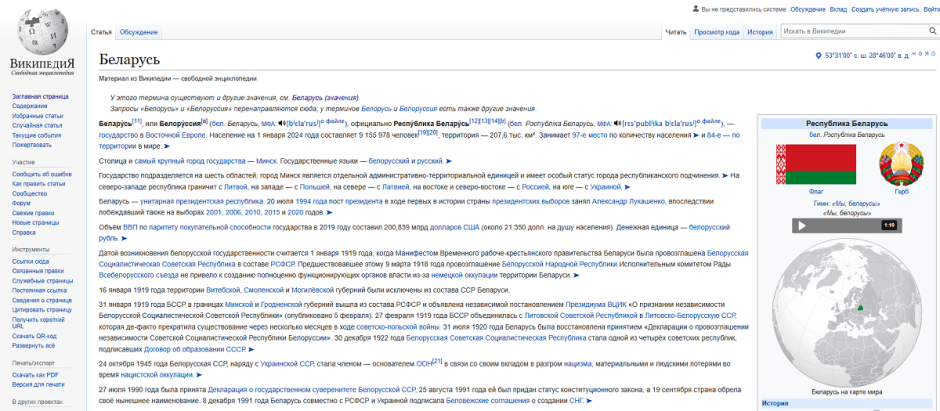940x411 pixels.
Task: Open the Belarus coat of arms image
Action: [x=900, y=163]
